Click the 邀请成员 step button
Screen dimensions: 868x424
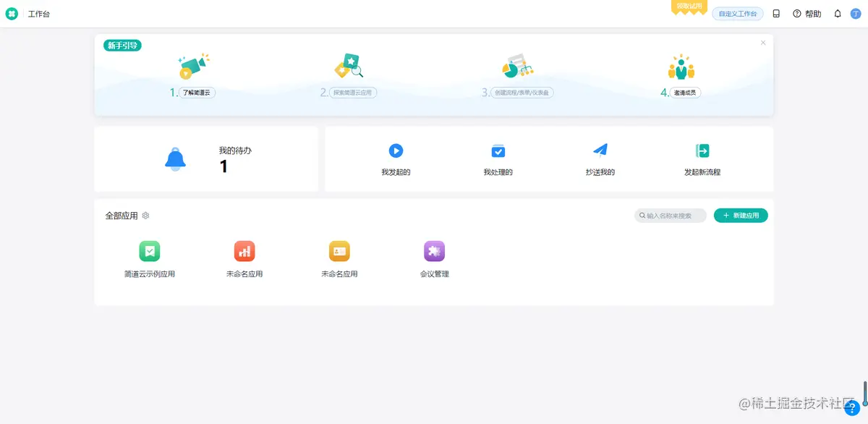pos(686,93)
